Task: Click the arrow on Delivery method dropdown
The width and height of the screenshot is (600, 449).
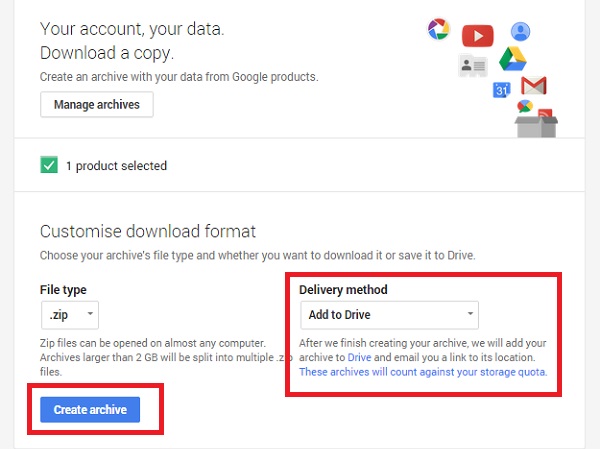Action: click(x=470, y=313)
